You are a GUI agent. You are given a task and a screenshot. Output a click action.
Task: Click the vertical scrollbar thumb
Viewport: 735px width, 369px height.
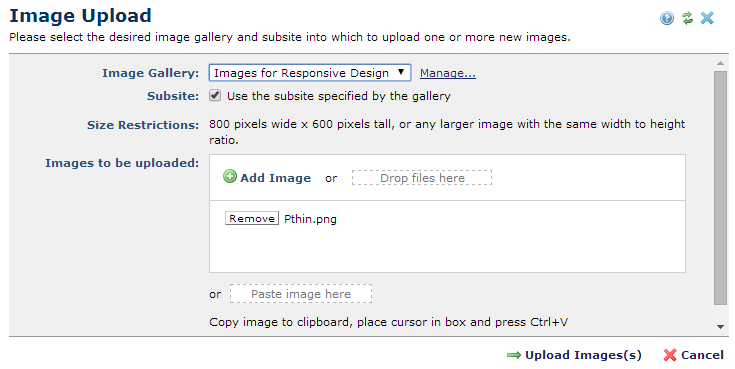pos(720,188)
